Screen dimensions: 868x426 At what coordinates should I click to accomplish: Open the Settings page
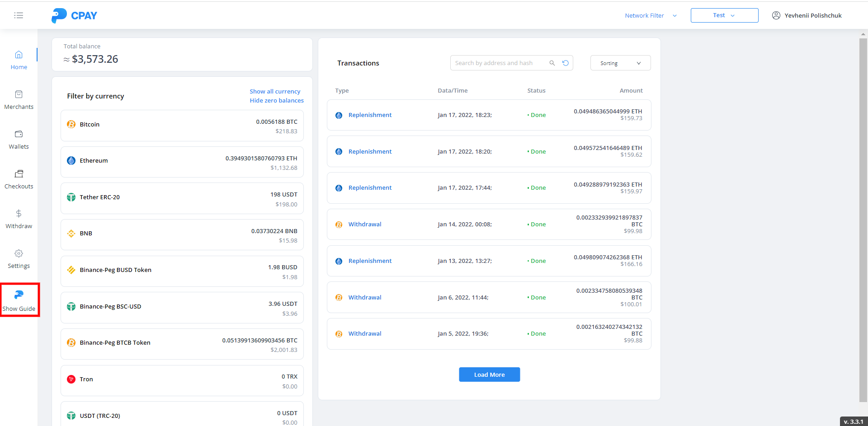pyautogui.click(x=19, y=258)
